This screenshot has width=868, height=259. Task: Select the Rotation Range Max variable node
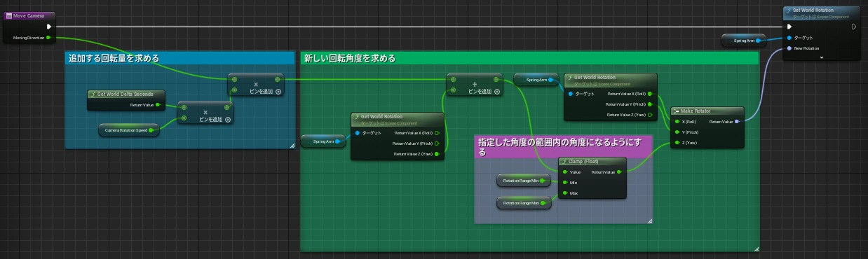(523, 203)
